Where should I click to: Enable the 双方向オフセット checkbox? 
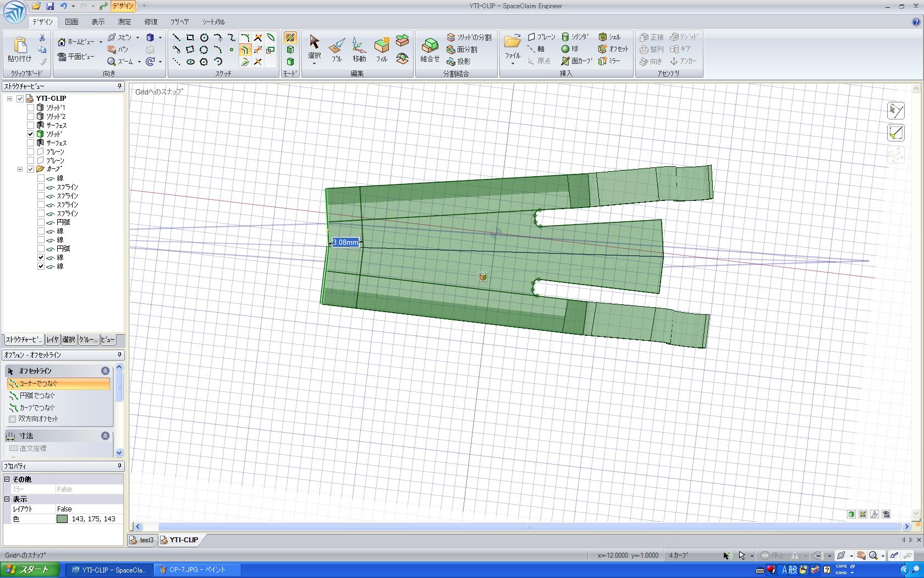pos(13,419)
